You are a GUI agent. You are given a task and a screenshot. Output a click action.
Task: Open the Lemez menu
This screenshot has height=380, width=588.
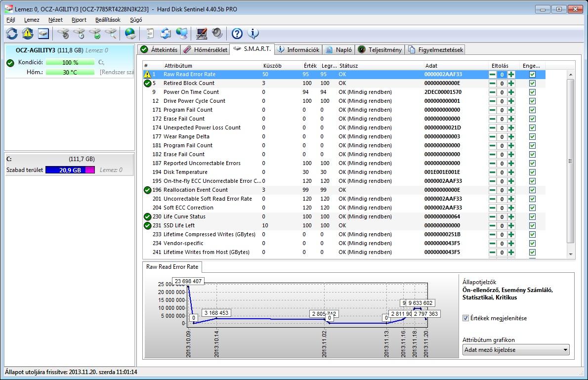[x=32, y=20]
